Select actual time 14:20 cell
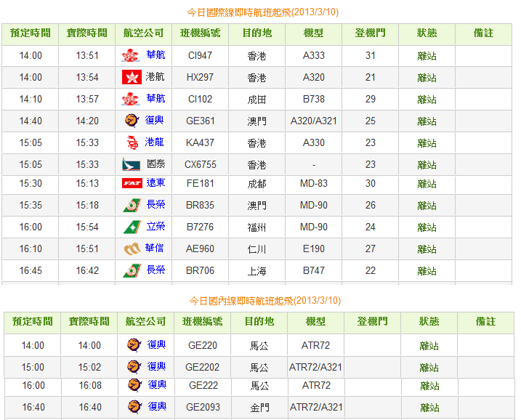The image size is (521, 420). [x=87, y=121]
